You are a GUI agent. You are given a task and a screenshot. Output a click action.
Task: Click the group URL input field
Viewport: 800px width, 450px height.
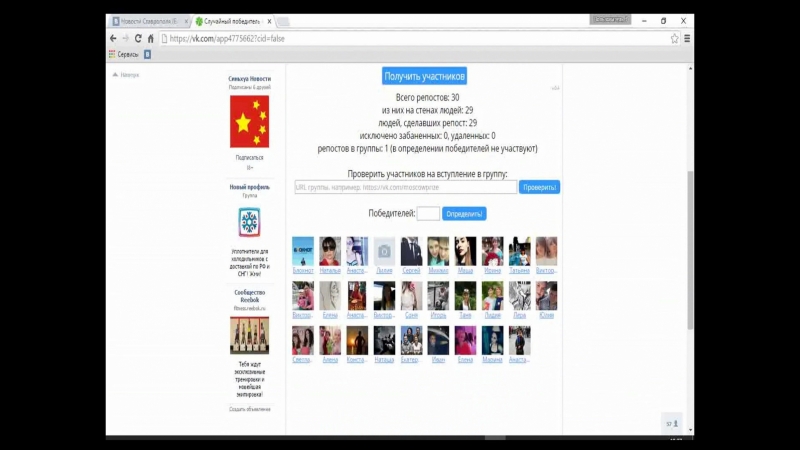coord(406,187)
